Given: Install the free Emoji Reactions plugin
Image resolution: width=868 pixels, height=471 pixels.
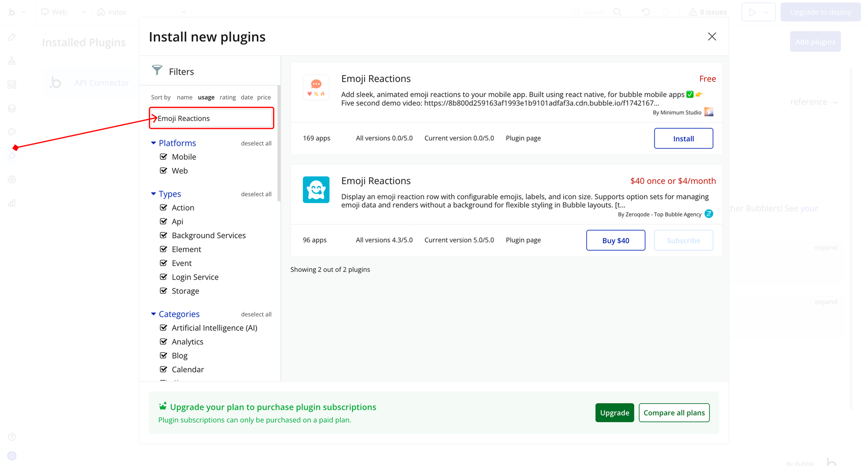Looking at the screenshot, I should click(x=683, y=138).
